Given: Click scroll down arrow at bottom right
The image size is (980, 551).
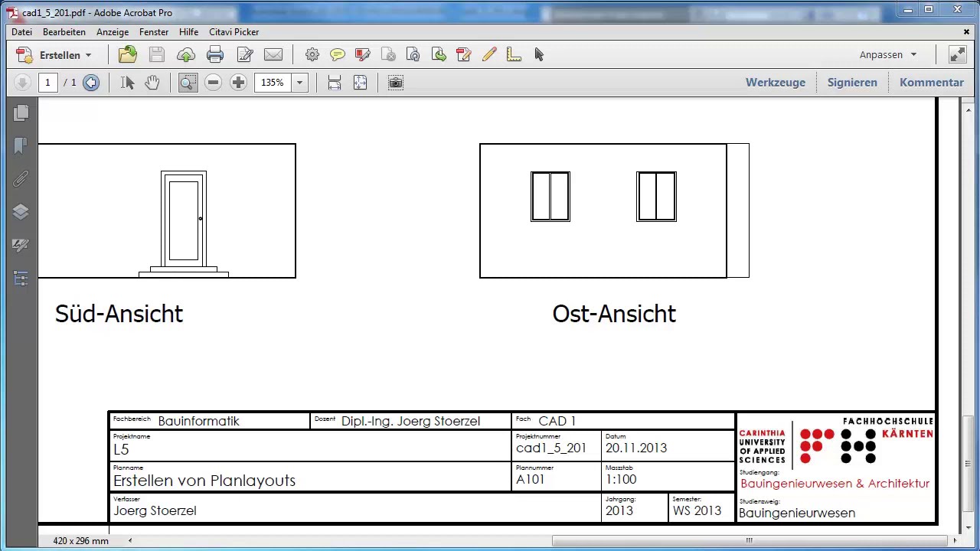Looking at the screenshot, I should (x=968, y=527).
